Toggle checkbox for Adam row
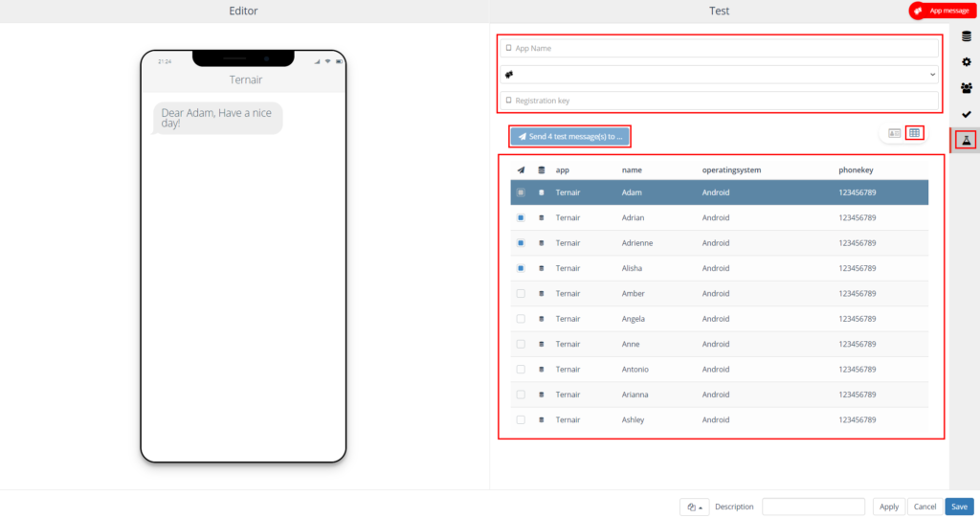Viewport: 980px width, 519px height. [521, 192]
